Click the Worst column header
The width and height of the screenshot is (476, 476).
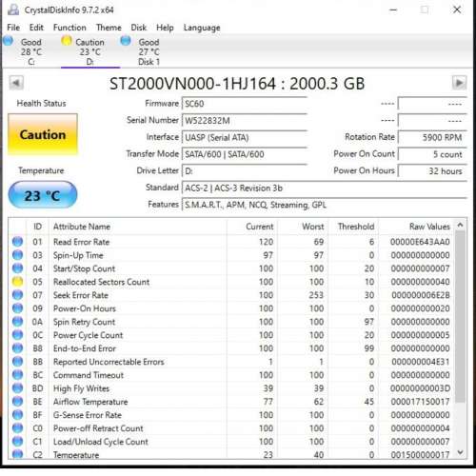click(303, 227)
